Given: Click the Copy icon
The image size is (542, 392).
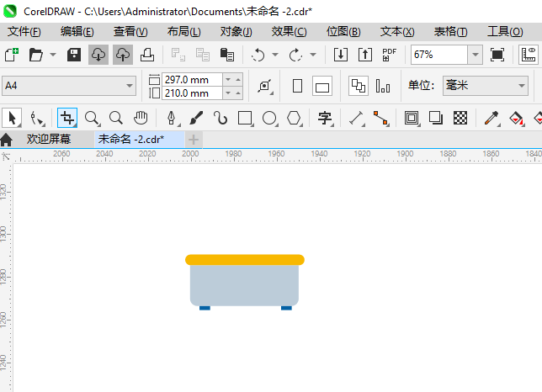Looking at the screenshot, I should click(203, 55).
